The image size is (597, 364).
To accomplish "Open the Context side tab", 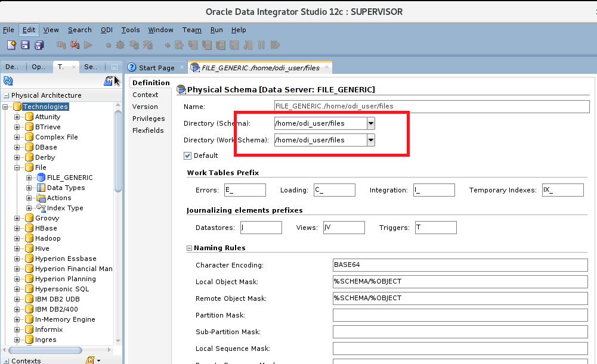I will (x=145, y=95).
